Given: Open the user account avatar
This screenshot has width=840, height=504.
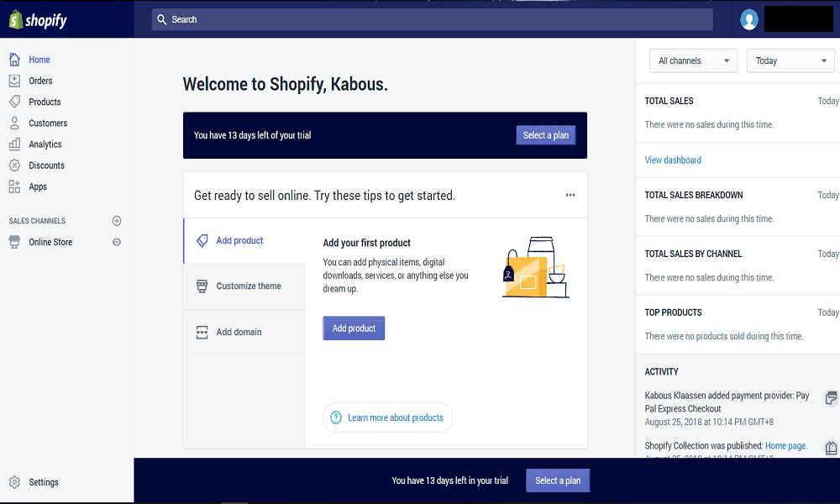Looking at the screenshot, I should [x=749, y=20].
